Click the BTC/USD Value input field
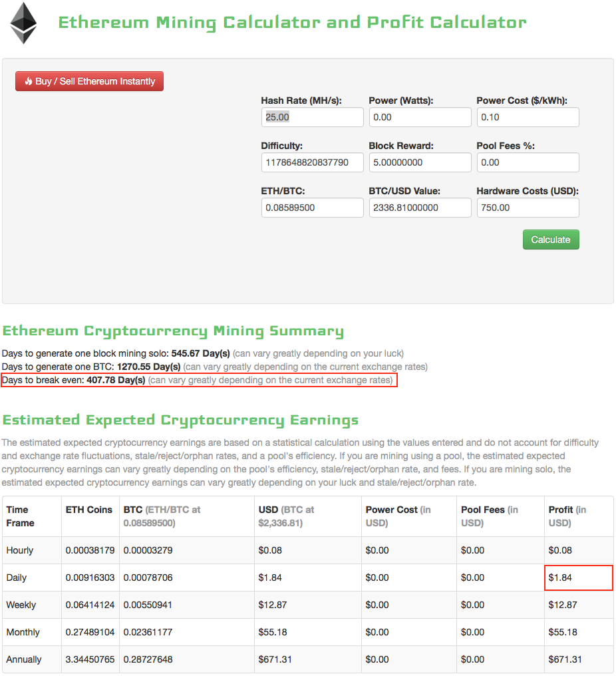The image size is (616, 676). point(420,208)
